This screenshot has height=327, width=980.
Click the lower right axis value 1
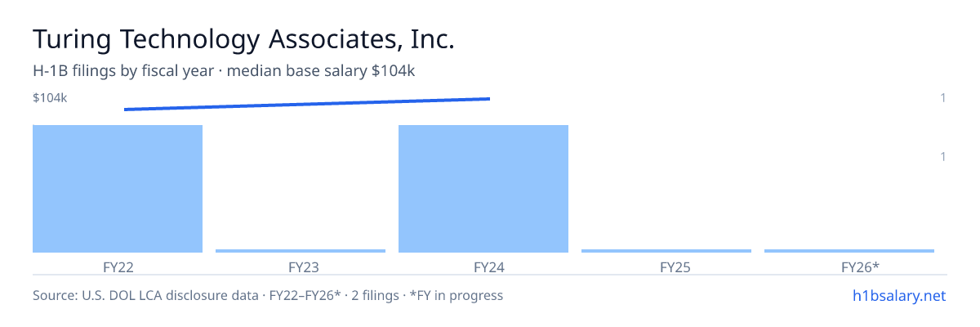(x=943, y=156)
